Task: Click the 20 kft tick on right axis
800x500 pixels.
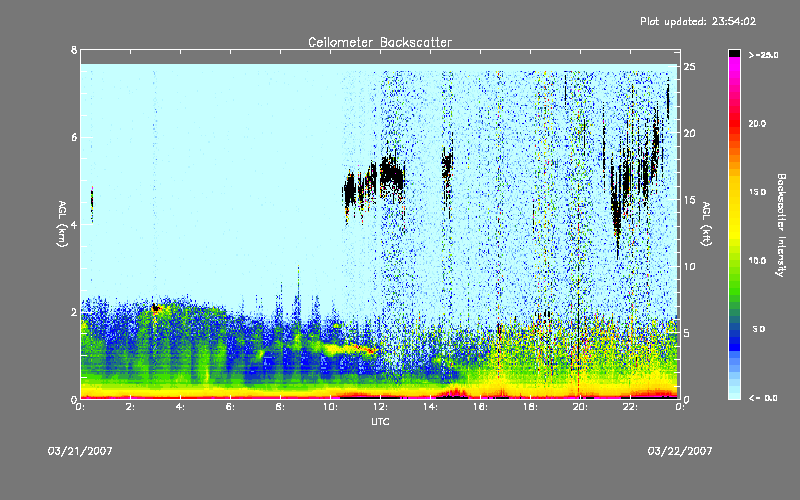Action: coord(689,133)
